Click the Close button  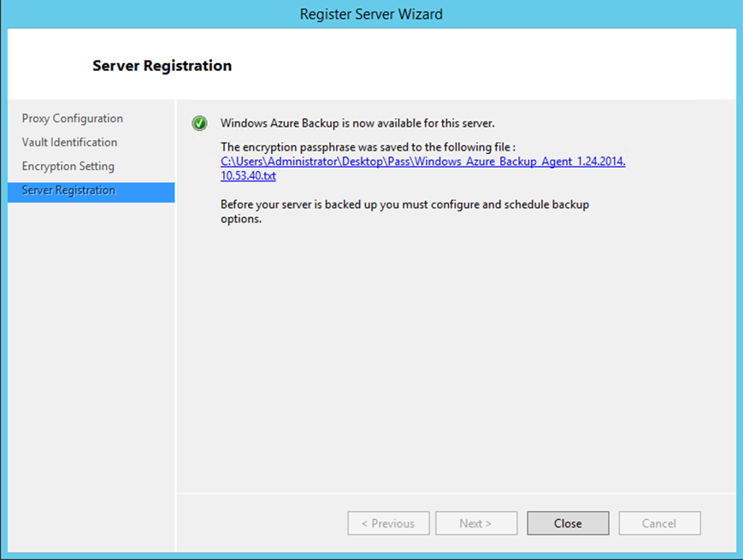tap(568, 523)
